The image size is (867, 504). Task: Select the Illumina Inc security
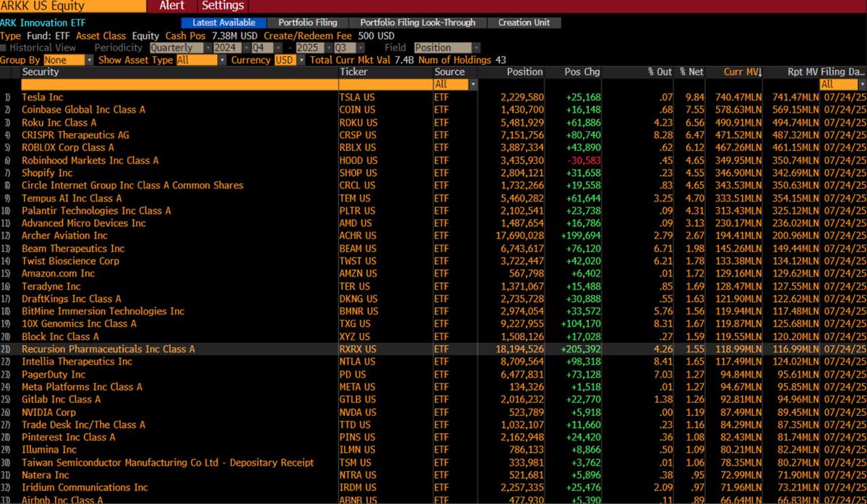coord(48,449)
